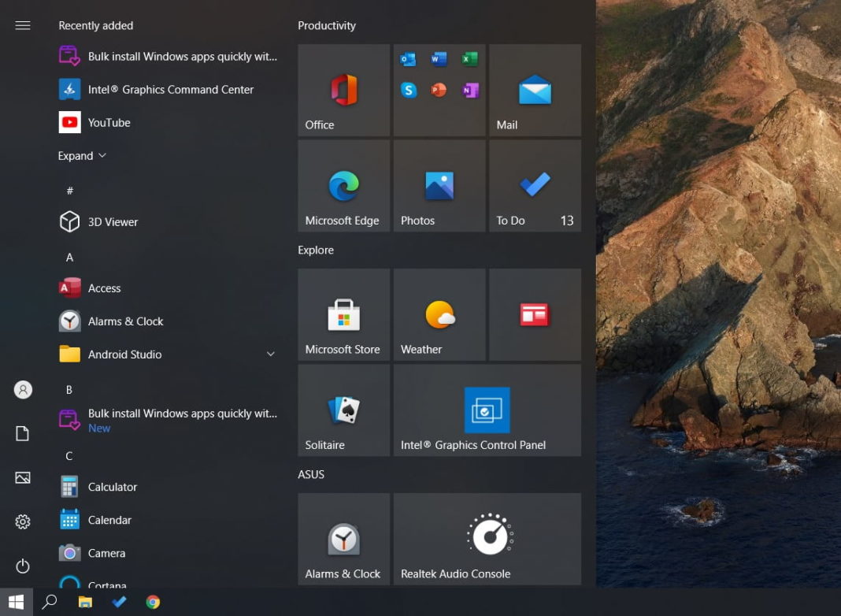Open the account profile icon
This screenshot has width=841, height=616.
pyautogui.click(x=22, y=390)
